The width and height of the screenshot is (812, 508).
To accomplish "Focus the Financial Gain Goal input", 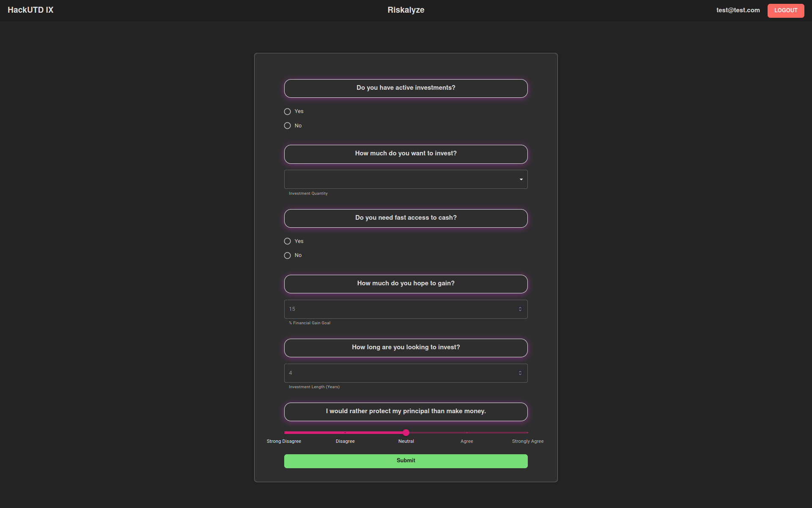I will (x=398, y=309).
